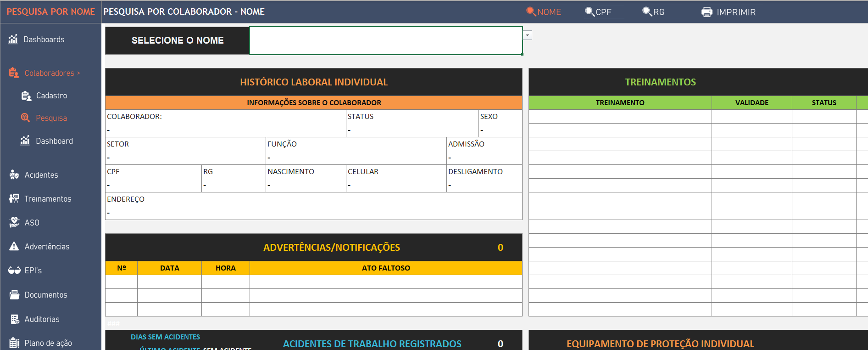
Task: Click the IMPRIMIR button label
Action: [736, 12]
